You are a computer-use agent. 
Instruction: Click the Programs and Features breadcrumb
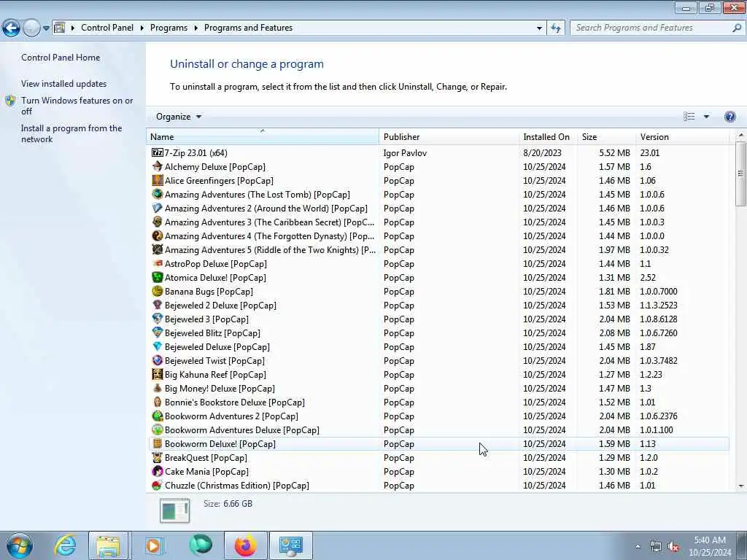(x=248, y=28)
